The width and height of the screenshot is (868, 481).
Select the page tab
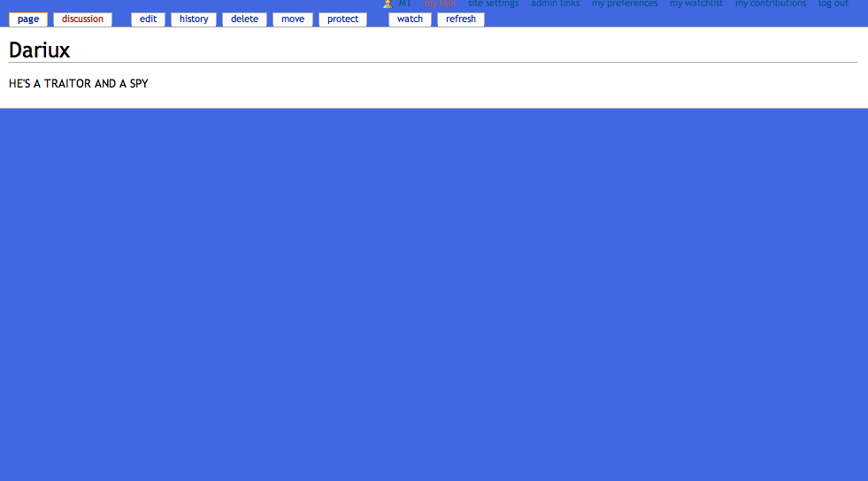coord(28,19)
